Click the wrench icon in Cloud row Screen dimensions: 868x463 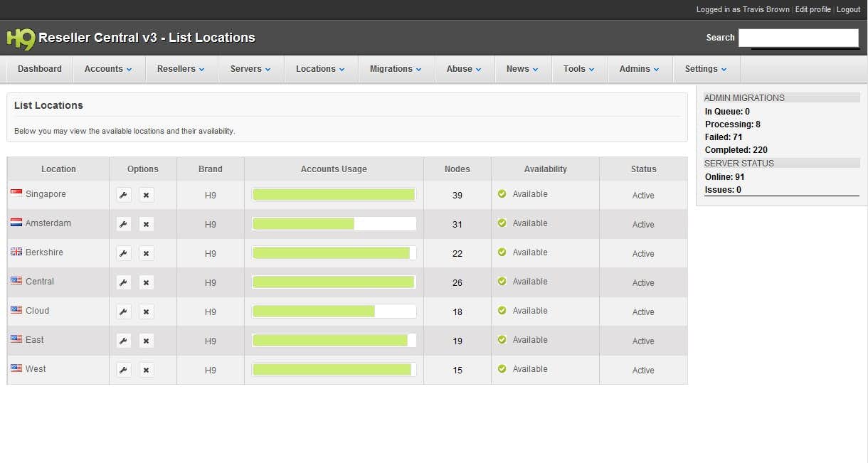[x=124, y=312]
